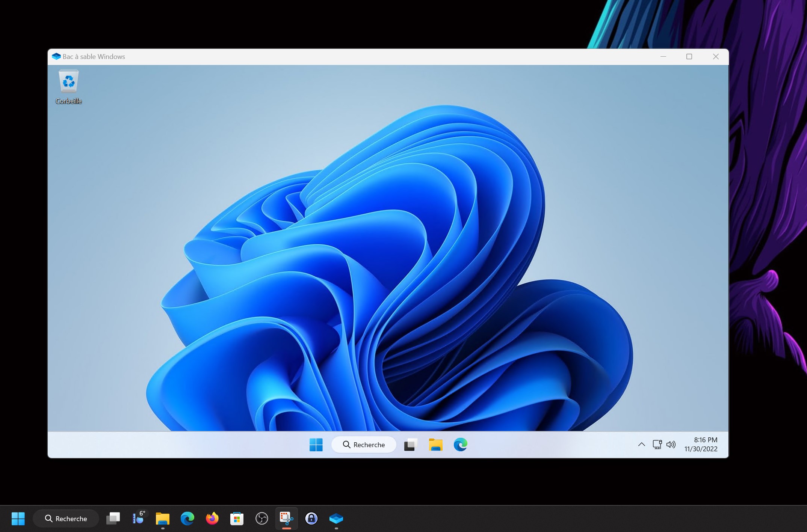807x532 pixels.
Task: Click the sandbox network status icon
Action: [657, 445]
